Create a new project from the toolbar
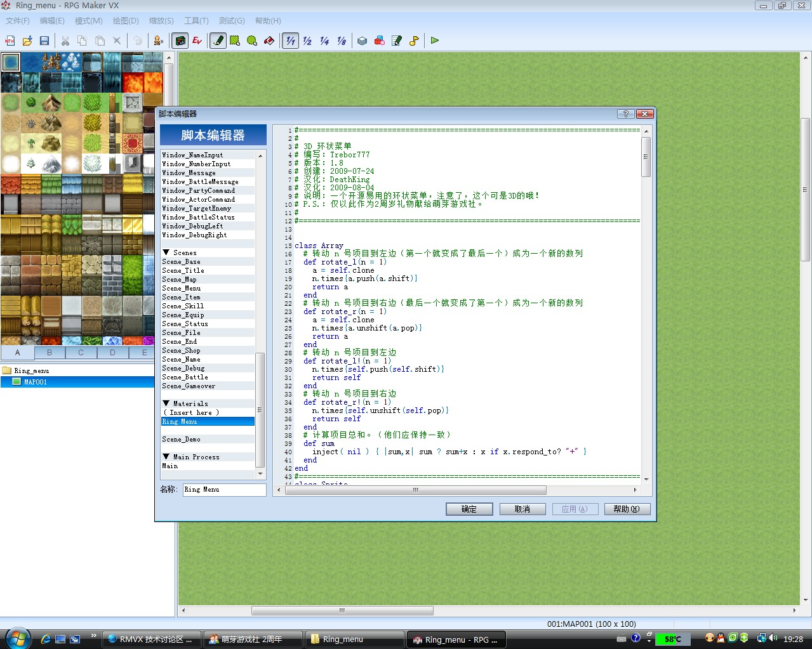This screenshot has width=812, height=649. pyautogui.click(x=10, y=41)
